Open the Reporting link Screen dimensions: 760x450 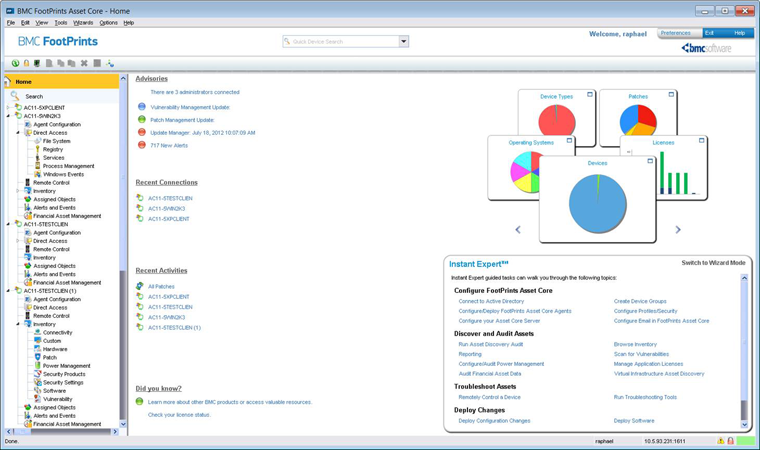click(470, 354)
